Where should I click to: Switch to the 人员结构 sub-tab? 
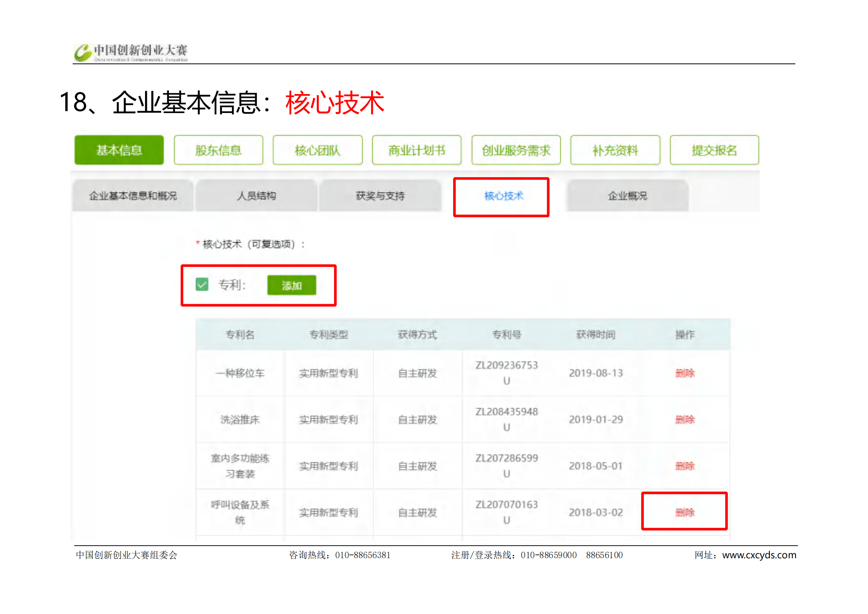tap(256, 196)
